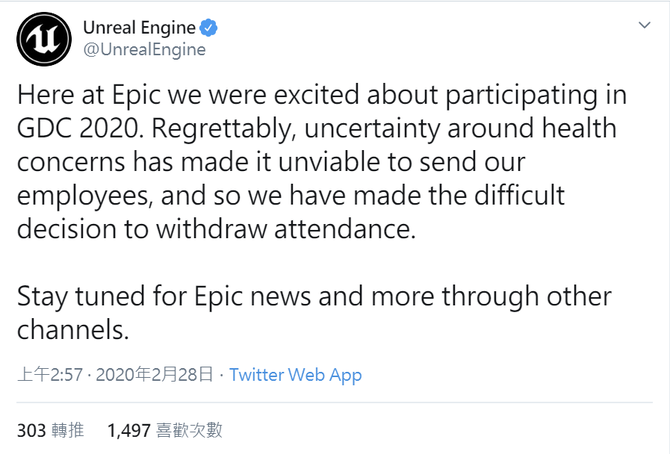
Task: Click the 轉推 retweets label
Action: 69,430
